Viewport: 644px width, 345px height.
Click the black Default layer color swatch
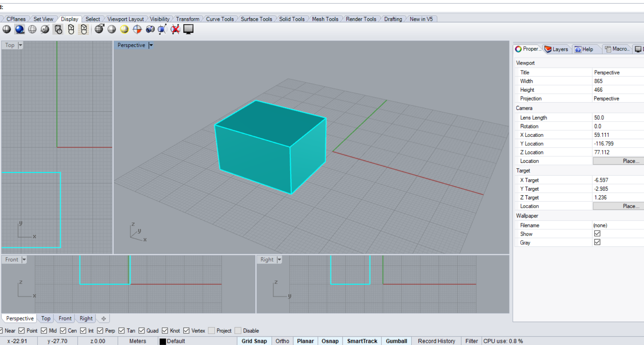point(163,341)
